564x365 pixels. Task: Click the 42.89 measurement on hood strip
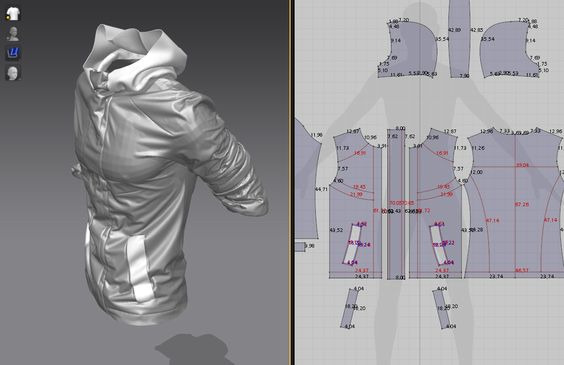pos(454,30)
